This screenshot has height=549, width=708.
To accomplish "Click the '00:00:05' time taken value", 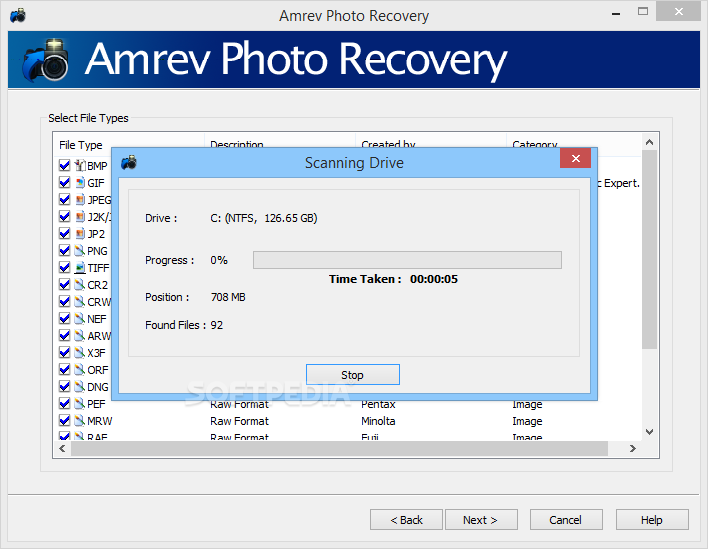I will (x=434, y=279).
